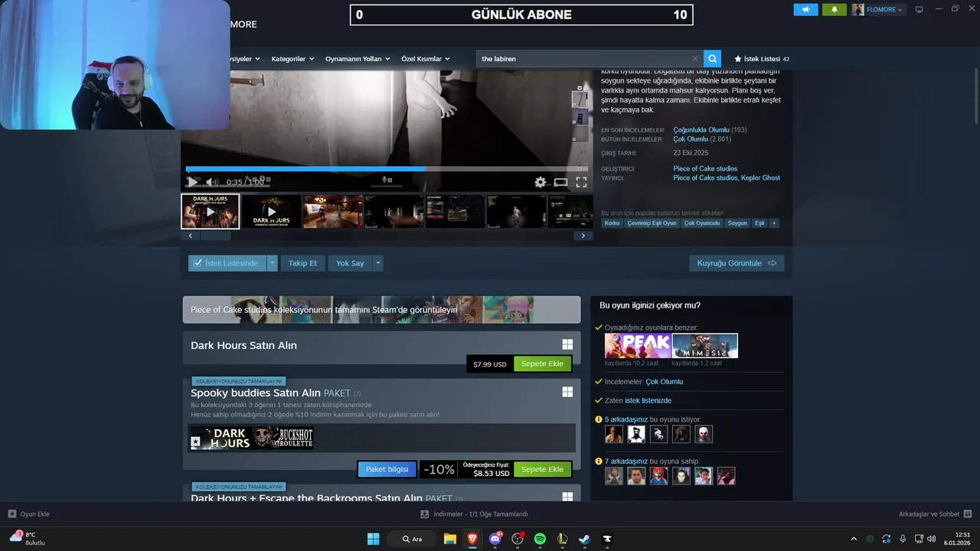Expand the Kategoriler menu
The height and width of the screenshot is (551, 980).
(292, 59)
